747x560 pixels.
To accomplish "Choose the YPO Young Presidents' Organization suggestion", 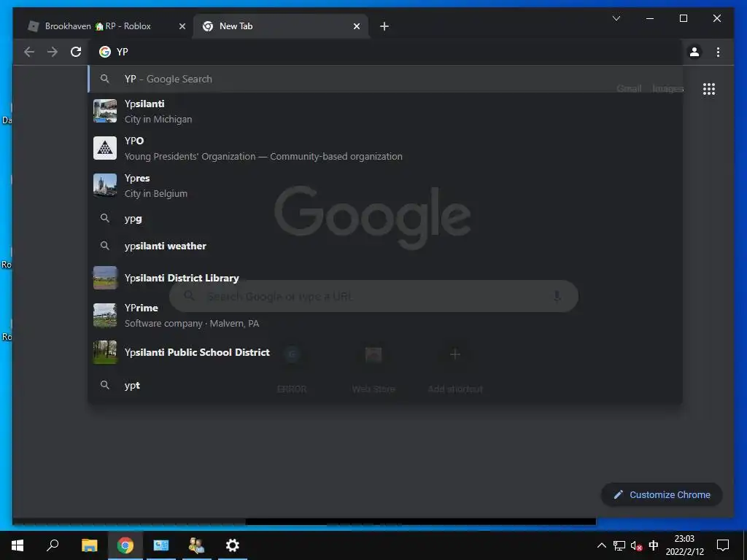I will point(385,149).
